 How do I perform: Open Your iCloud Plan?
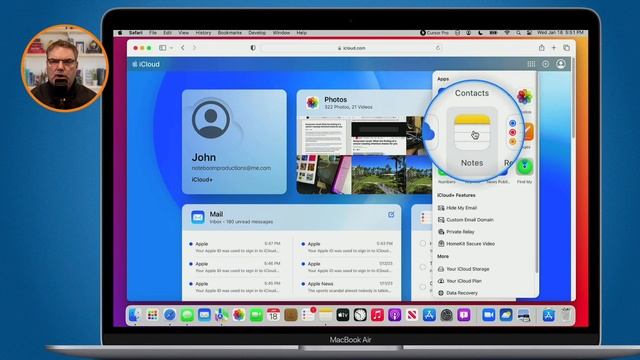click(460, 281)
